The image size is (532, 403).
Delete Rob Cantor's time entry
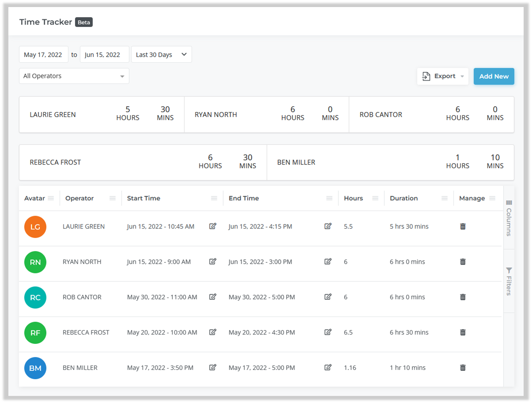[x=463, y=297]
